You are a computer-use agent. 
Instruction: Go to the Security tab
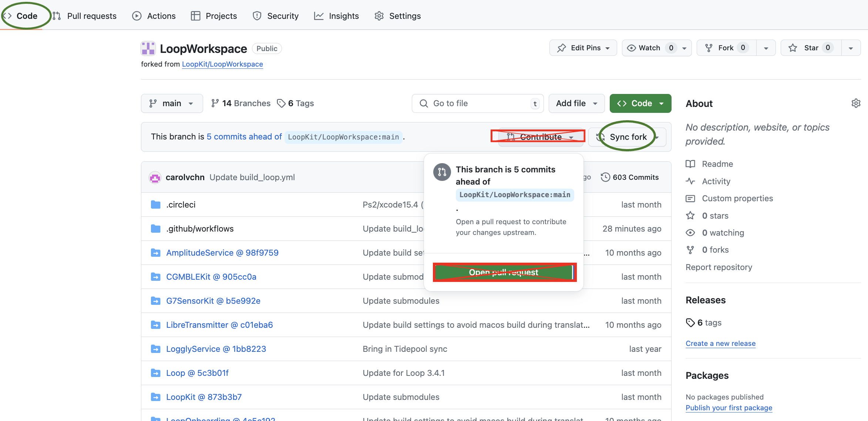[276, 16]
